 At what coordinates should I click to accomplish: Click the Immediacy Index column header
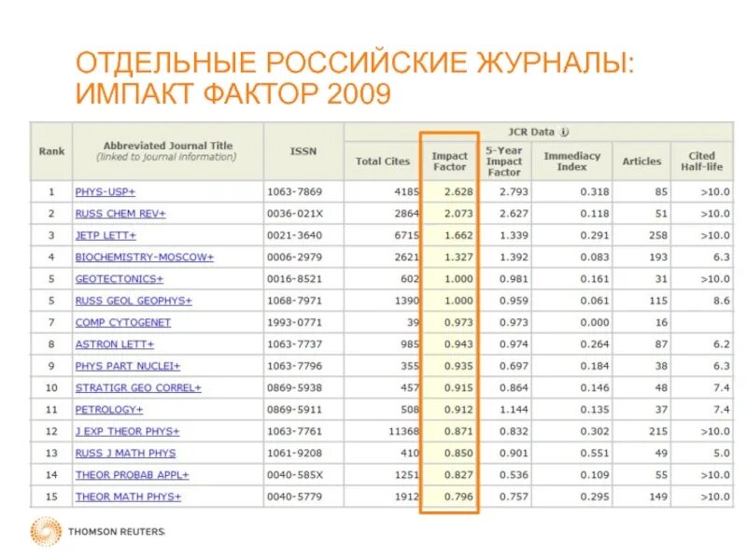point(572,161)
